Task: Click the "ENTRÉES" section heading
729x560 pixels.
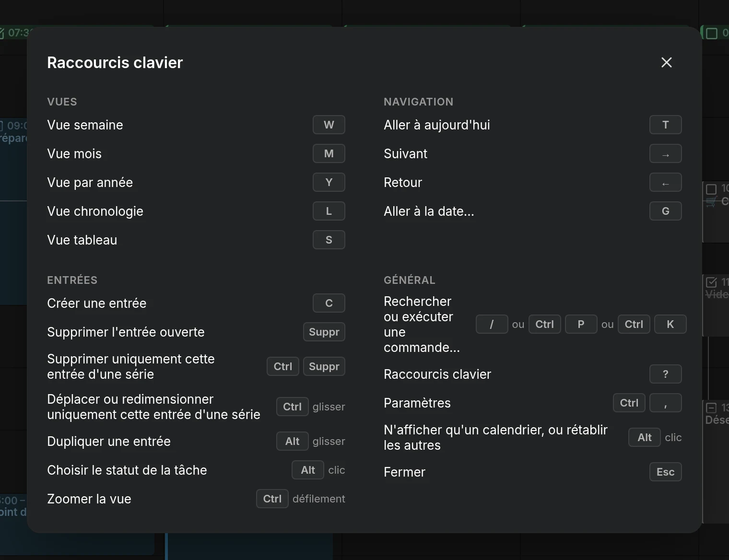Action: tap(72, 280)
